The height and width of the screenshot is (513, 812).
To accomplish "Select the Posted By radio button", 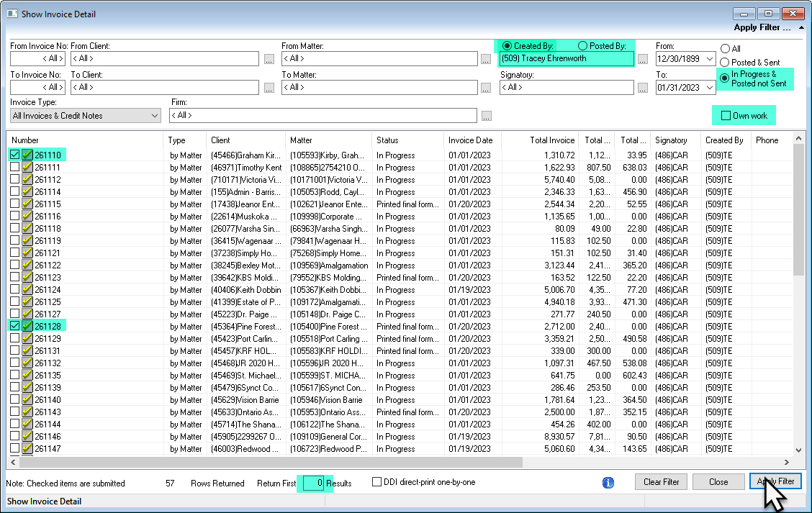I will (582, 45).
